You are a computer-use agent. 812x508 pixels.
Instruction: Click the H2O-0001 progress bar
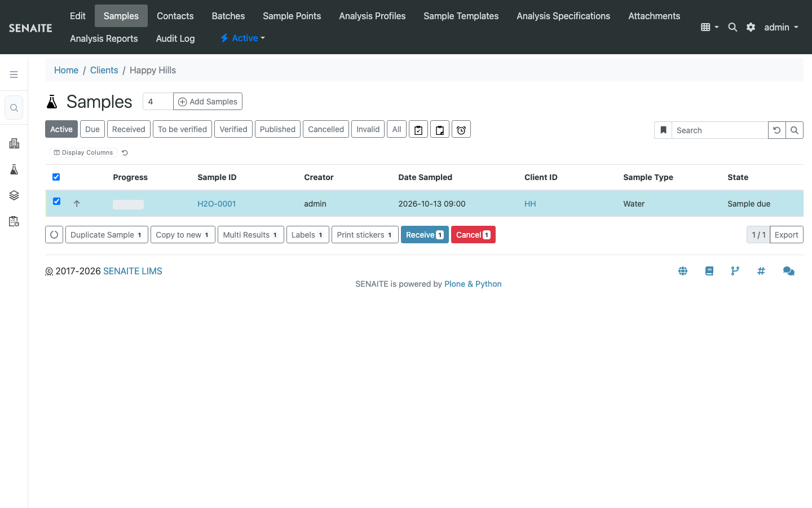pos(128,204)
